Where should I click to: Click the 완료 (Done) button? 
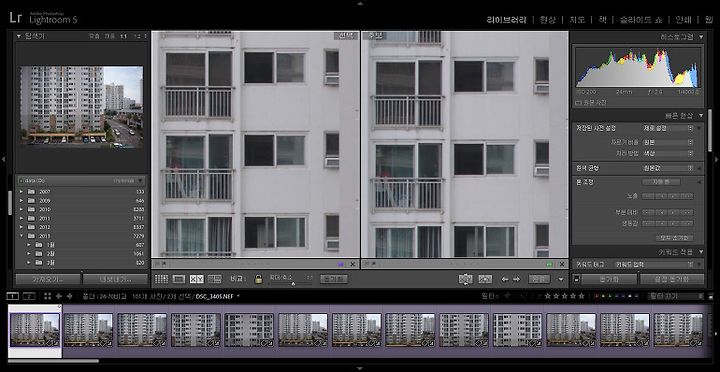pos(539,279)
